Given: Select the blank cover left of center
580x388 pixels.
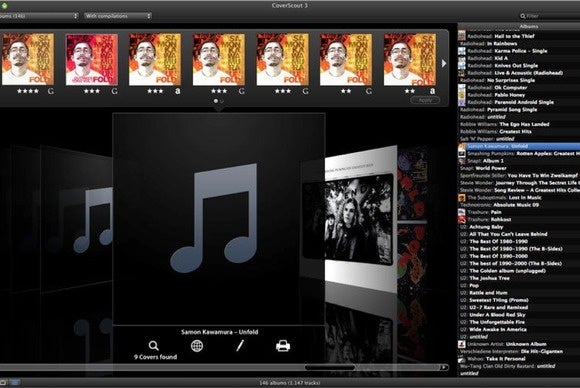Looking at the screenshot, I should pyautogui.click(x=77, y=218).
